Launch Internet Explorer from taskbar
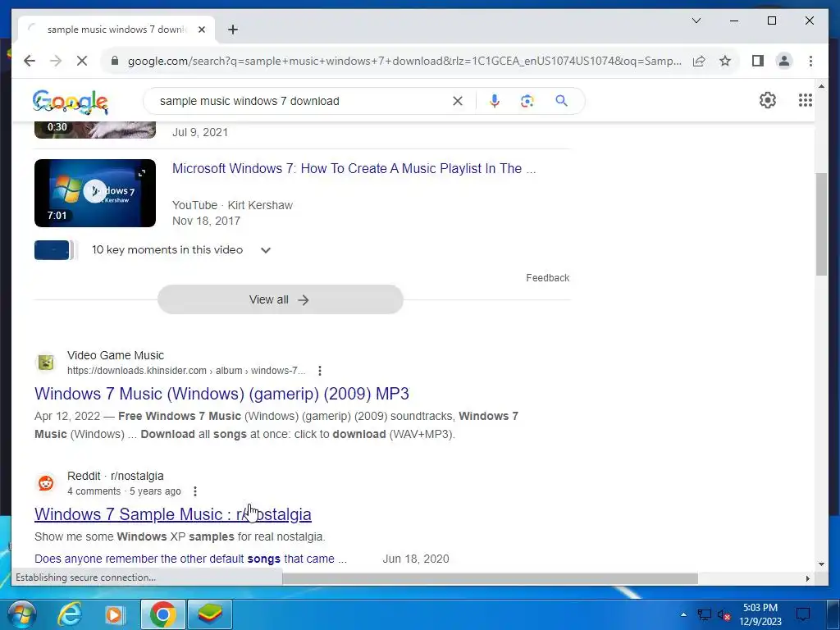 coord(70,614)
